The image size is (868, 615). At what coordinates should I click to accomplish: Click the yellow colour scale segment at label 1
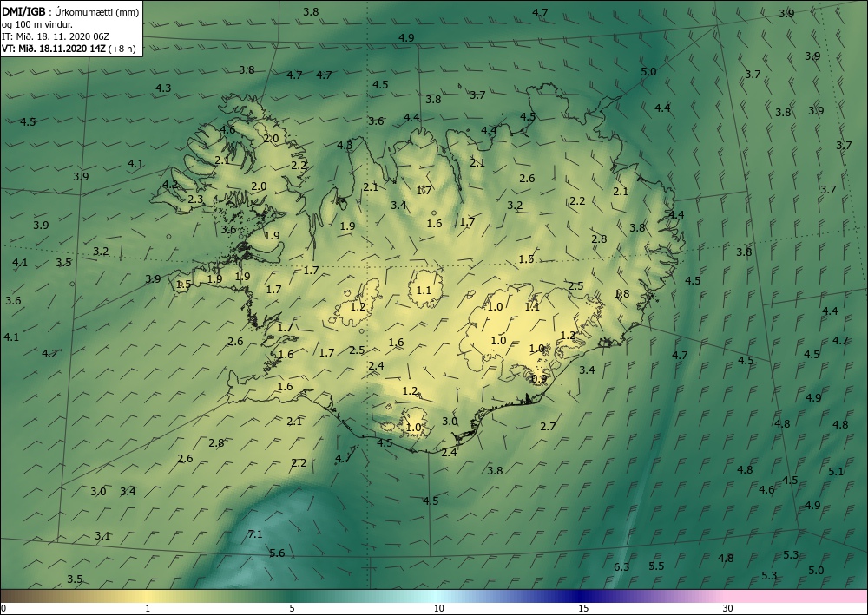coord(148,596)
